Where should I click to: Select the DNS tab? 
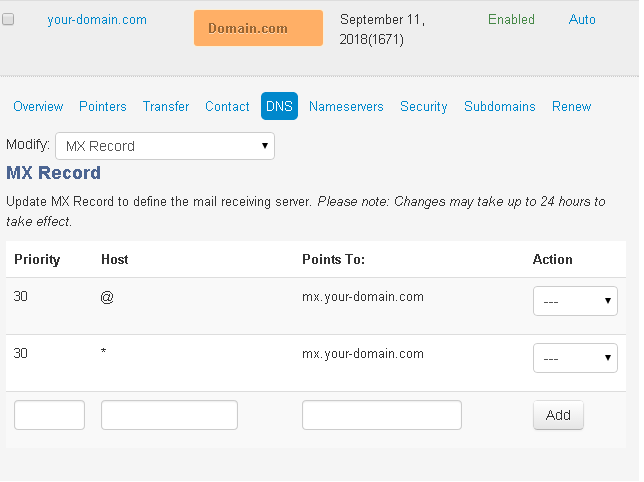coord(279,107)
